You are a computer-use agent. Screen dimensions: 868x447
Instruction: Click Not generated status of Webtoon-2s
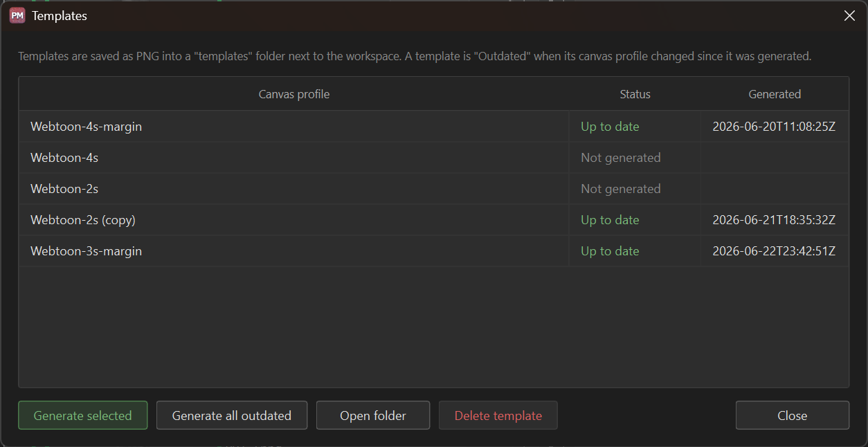click(621, 189)
